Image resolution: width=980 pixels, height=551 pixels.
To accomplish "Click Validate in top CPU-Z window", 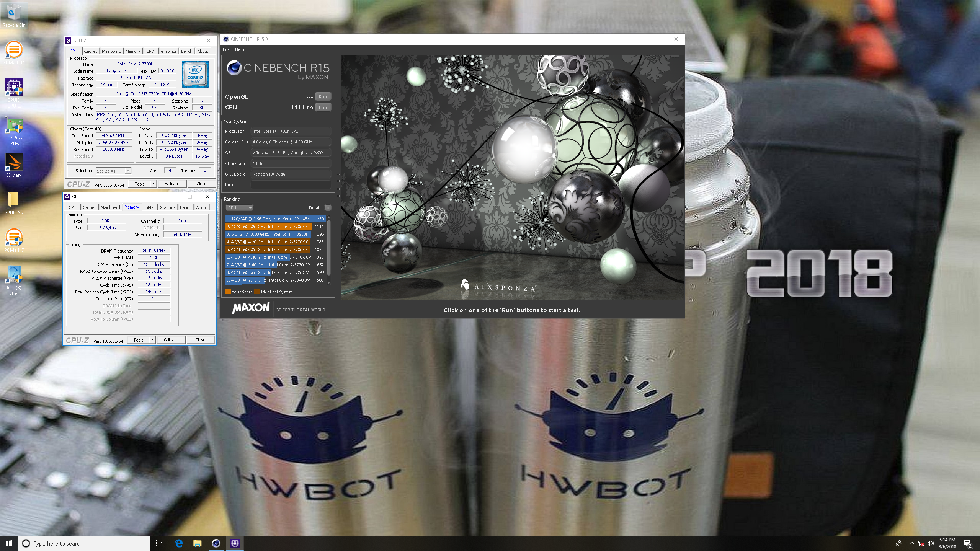I will (172, 184).
